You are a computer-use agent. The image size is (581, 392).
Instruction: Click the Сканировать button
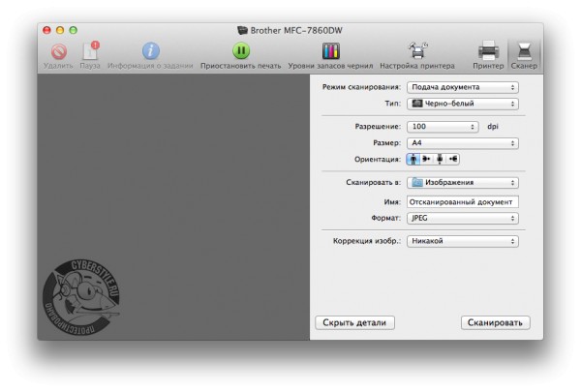[496, 322]
